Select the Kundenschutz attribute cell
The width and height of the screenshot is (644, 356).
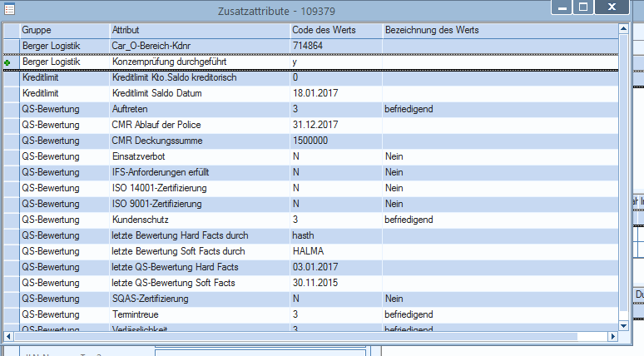(200, 220)
